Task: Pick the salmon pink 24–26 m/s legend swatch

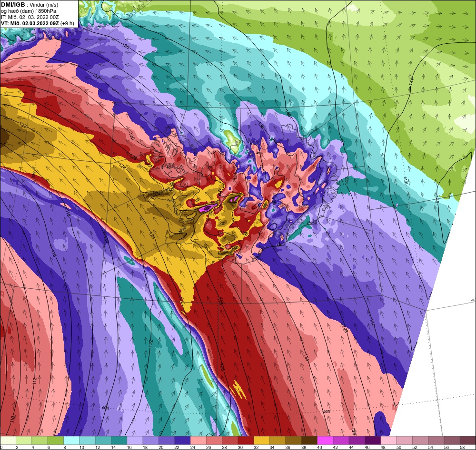Action: coord(198,440)
